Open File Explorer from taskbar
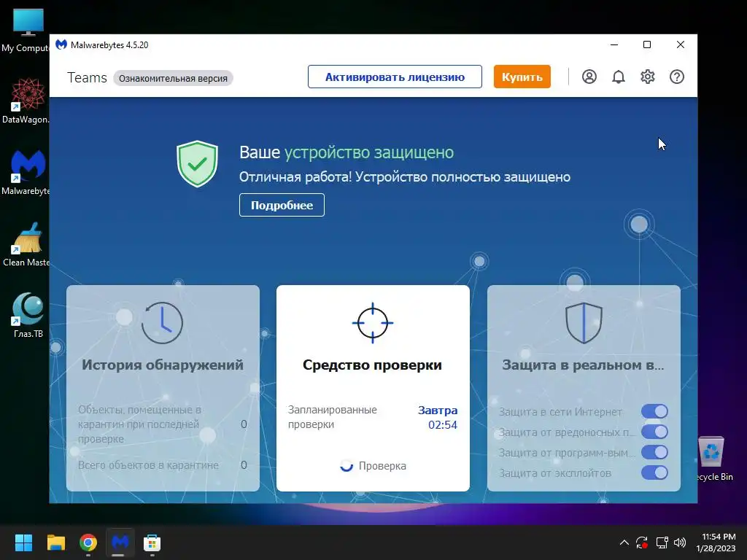 pyautogui.click(x=55, y=542)
